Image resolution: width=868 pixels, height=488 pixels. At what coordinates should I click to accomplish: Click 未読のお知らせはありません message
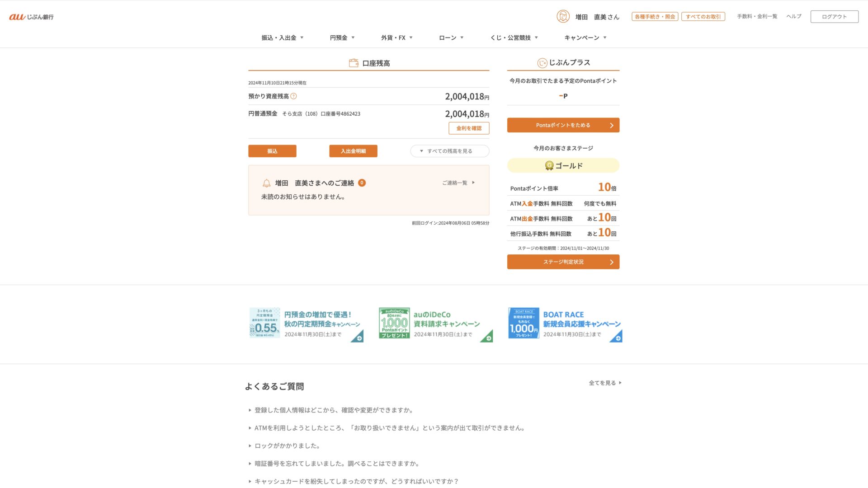click(303, 197)
